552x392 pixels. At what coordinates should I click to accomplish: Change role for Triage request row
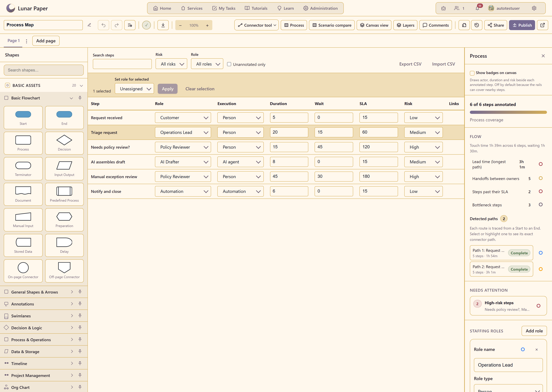click(183, 132)
